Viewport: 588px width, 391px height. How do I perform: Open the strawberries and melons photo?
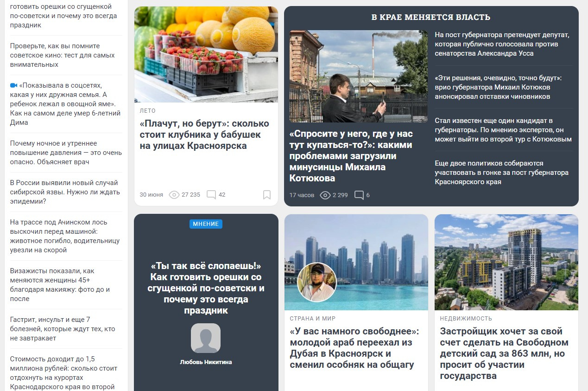coord(206,54)
